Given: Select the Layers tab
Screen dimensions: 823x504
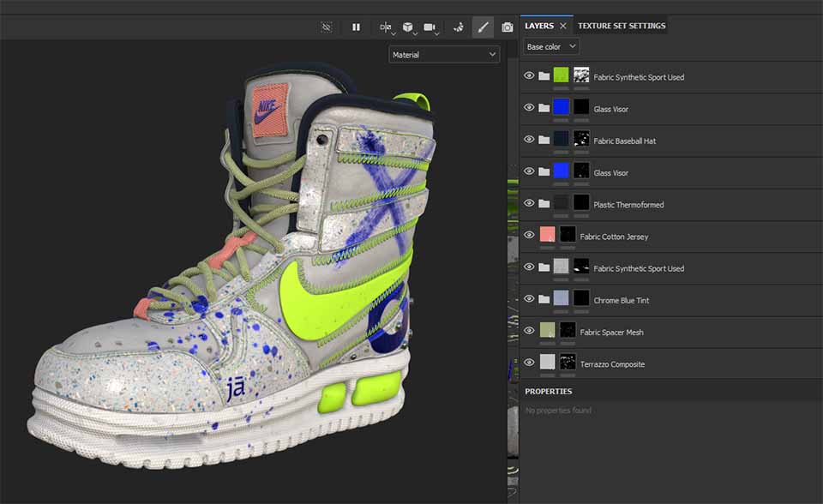Looking at the screenshot, I should (539, 26).
